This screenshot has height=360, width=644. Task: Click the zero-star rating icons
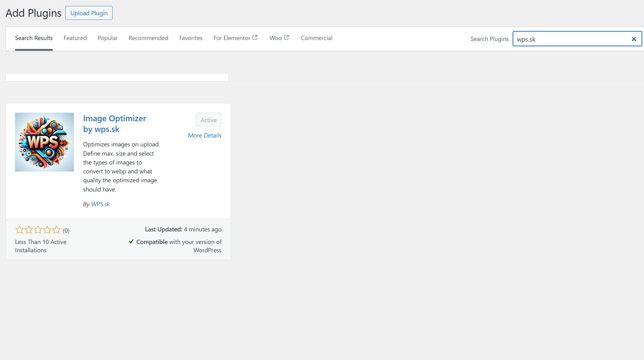pos(38,230)
